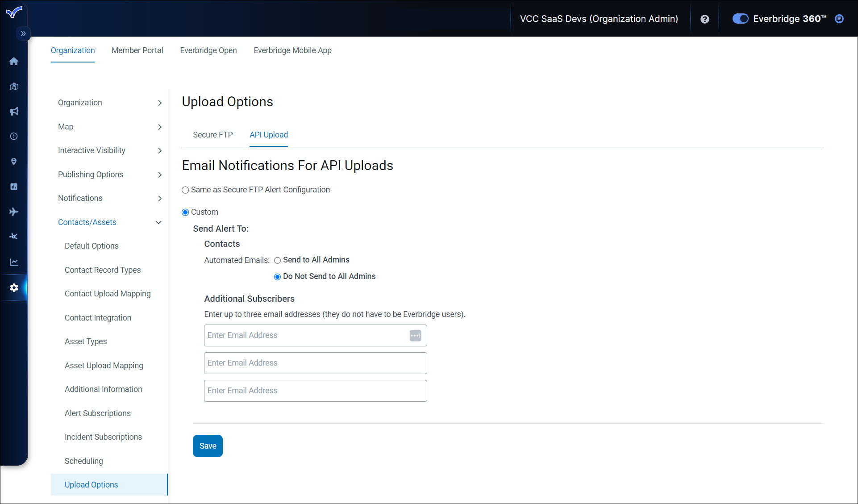This screenshot has width=858, height=504.
Task: Click the megaphone notifications sidebar icon
Action: pos(14,111)
